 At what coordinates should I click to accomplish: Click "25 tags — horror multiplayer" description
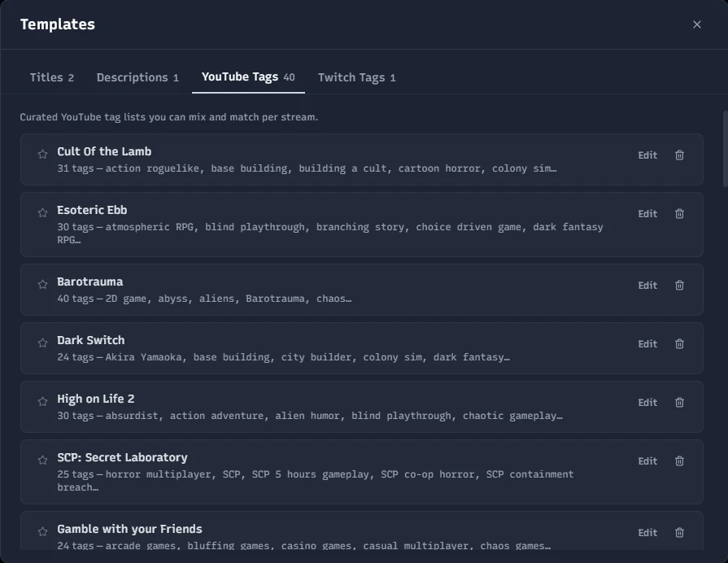pos(316,480)
